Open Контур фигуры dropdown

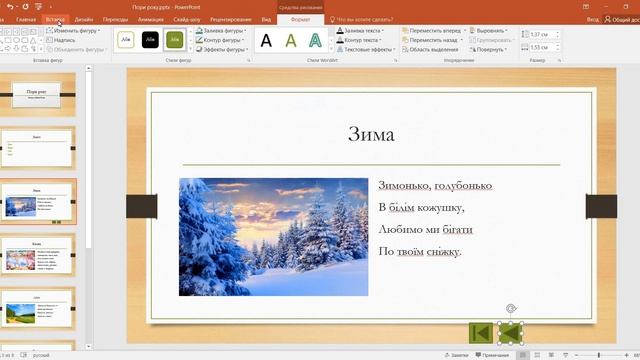point(220,40)
